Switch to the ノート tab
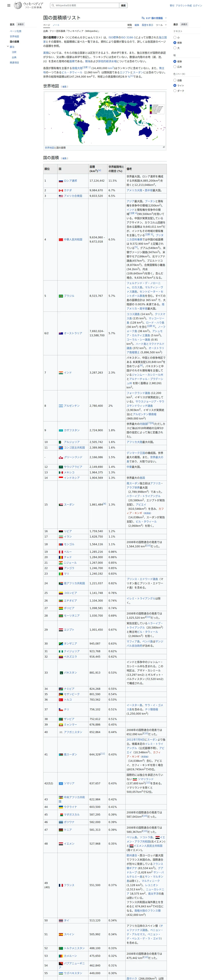Image resolution: width=210 pixels, height=980 pixels. 56,25
